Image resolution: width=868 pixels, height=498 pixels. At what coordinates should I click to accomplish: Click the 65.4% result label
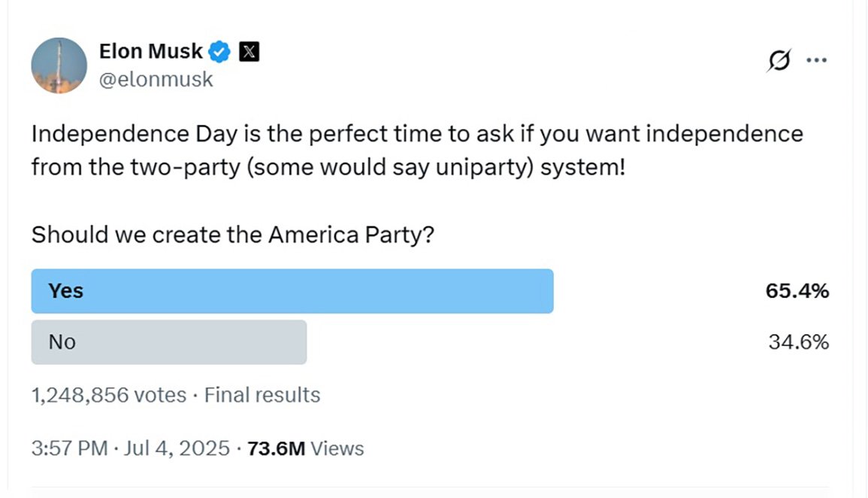pos(797,291)
